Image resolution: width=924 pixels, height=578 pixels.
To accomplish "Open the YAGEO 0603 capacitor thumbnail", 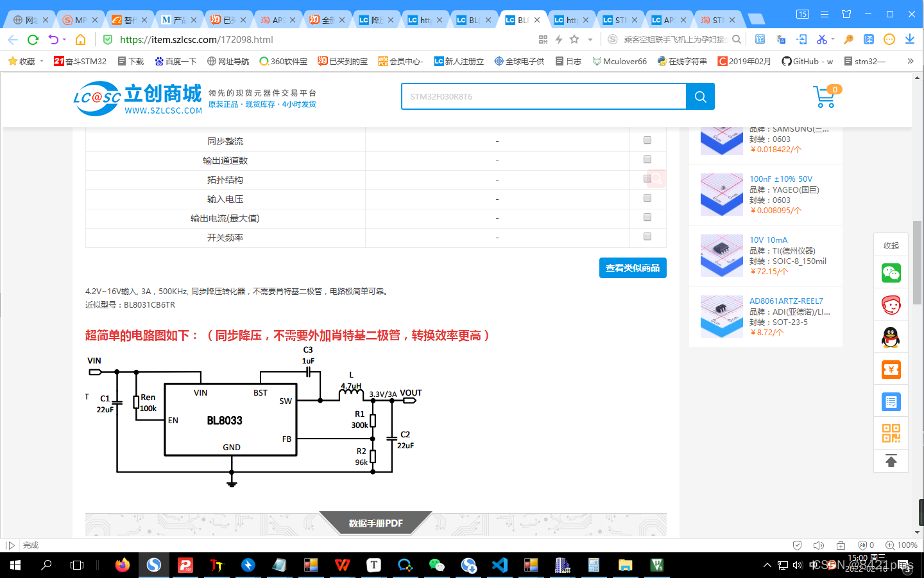I will (x=721, y=194).
